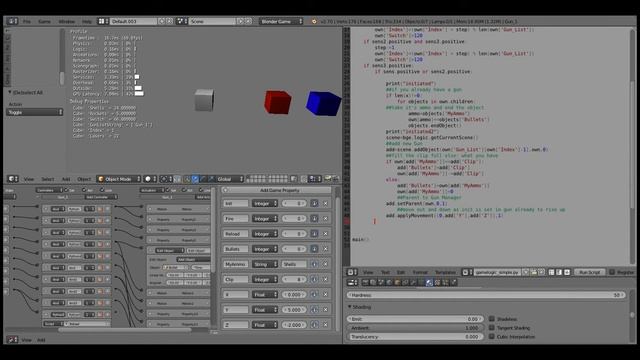Select the red cube in the viewport
This screenshot has height=360, width=640.
coord(278,102)
